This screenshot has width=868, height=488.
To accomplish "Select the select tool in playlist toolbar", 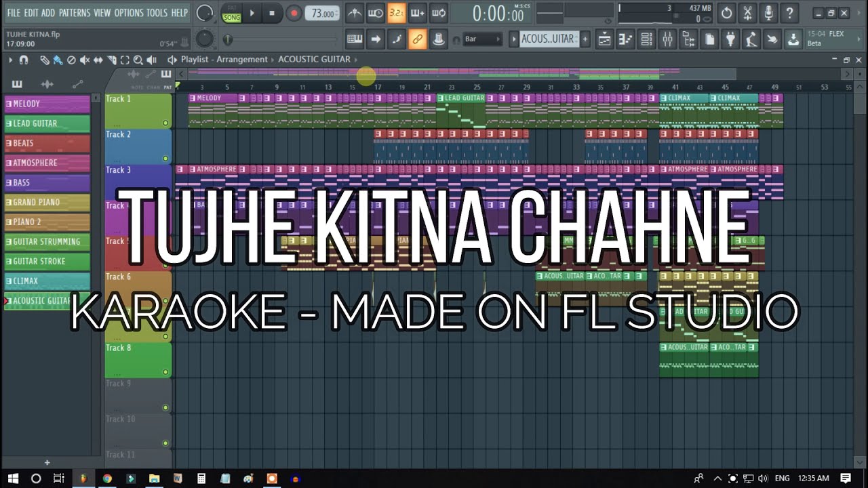I will [x=125, y=60].
